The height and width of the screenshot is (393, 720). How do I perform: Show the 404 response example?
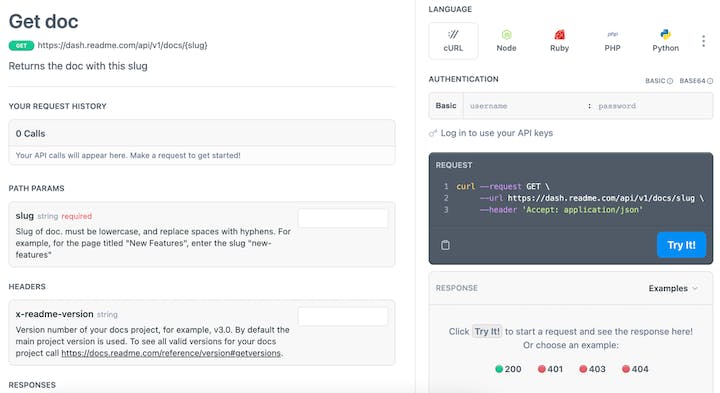635,369
